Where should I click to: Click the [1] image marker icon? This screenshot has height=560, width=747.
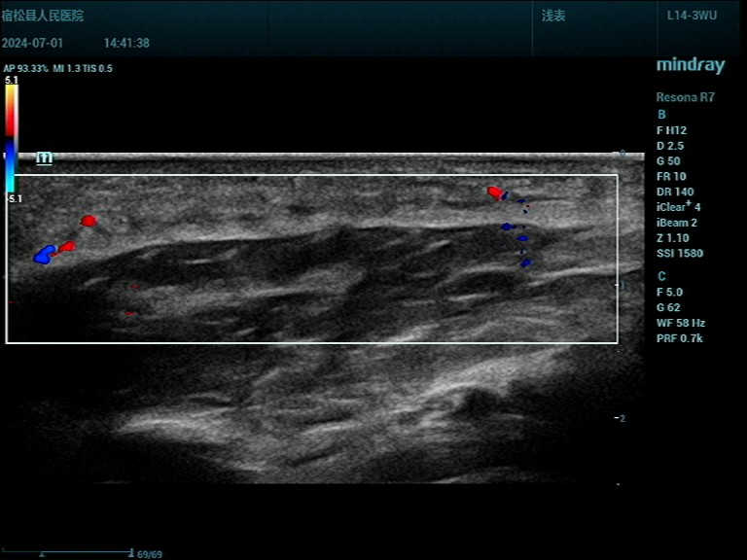[x=45, y=158]
